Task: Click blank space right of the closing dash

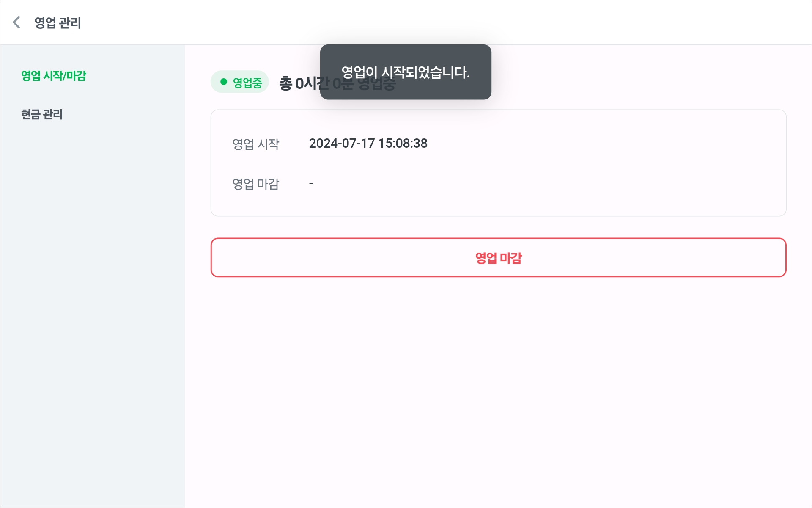Action: coord(550,184)
